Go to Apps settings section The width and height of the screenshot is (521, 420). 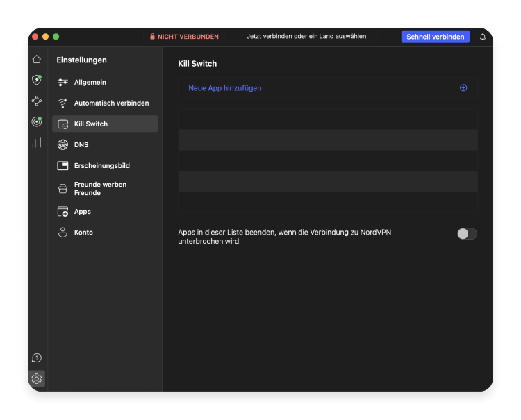coord(83,212)
